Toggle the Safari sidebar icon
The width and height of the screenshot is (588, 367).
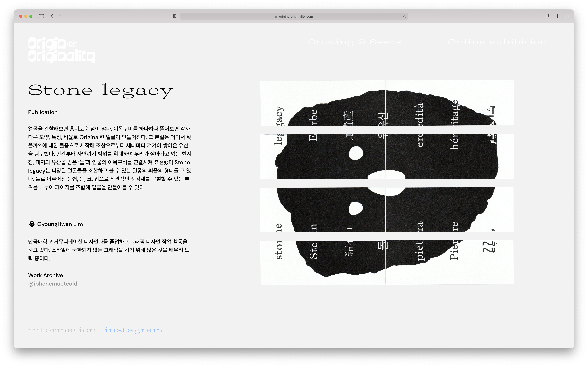41,16
